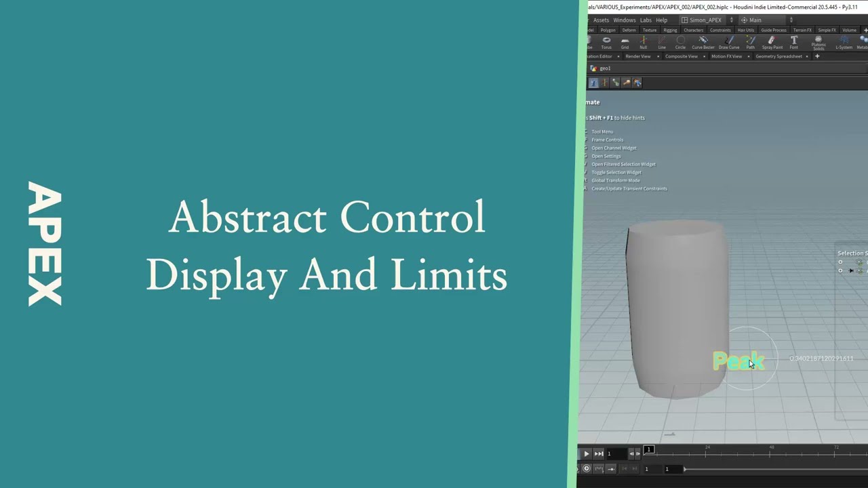Open the Assets menu
This screenshot has height=488, width=868.
pos(601,20)
